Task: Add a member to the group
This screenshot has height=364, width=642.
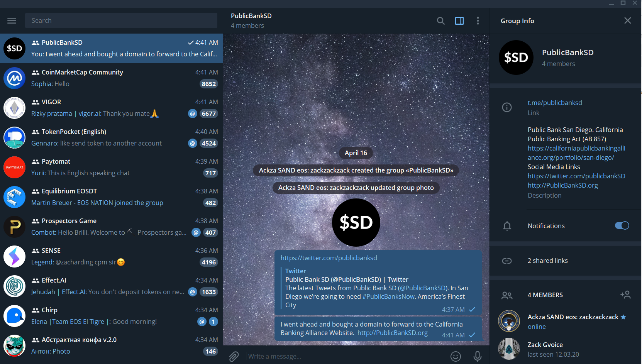Action: tap(625, 295)
